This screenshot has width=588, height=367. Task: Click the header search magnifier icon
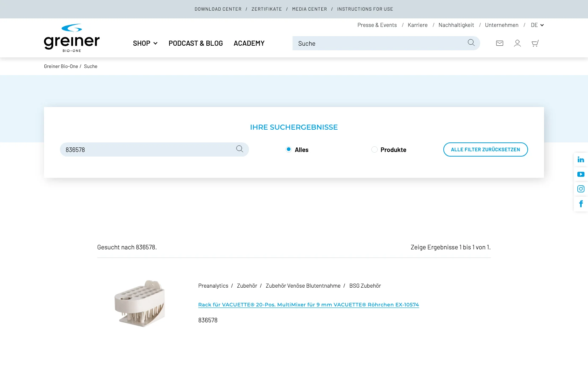(471, 43)
